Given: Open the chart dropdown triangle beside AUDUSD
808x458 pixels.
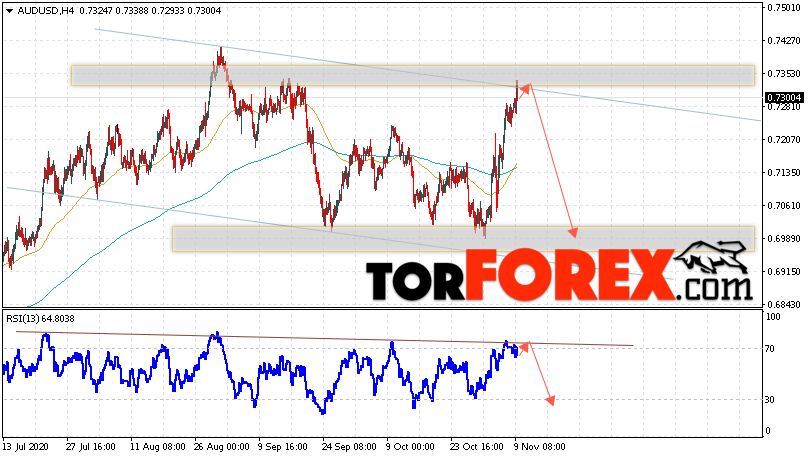Looking at the screenshot, I should tap(9, 11).
